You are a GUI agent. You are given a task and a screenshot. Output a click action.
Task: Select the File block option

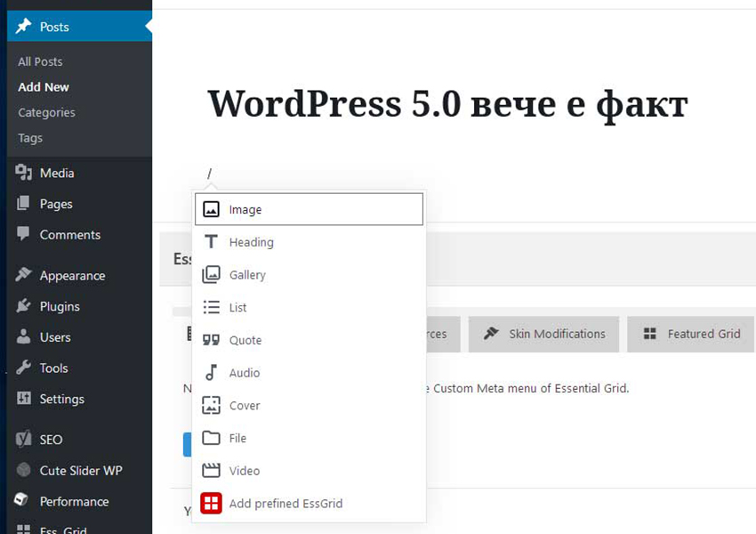[309, 438]
